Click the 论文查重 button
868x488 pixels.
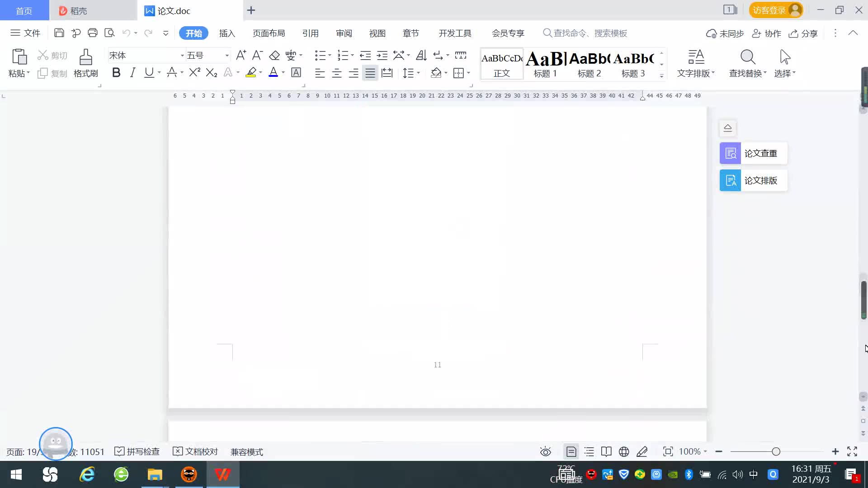pyautogui.click(x=753, y=153)
